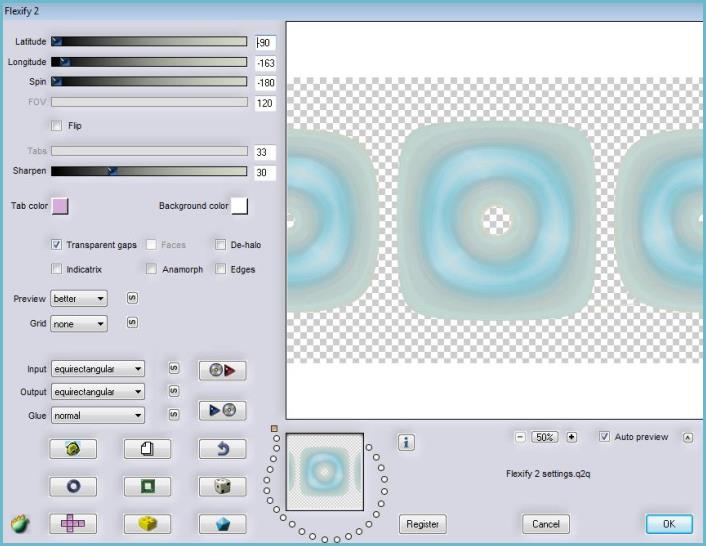Click the blue pentagon icon button
Image resolution: width=706 pixels, height=546 pixels.
222,523
